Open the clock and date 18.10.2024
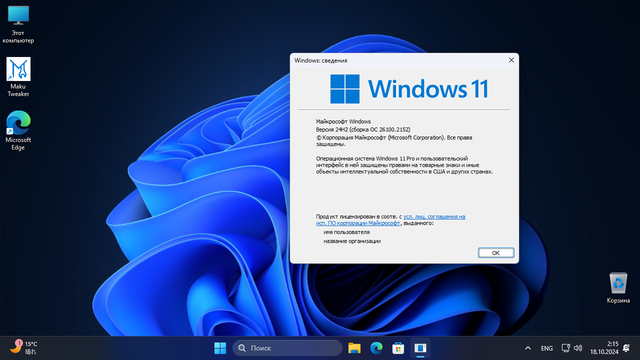 (x=604, y=348)
